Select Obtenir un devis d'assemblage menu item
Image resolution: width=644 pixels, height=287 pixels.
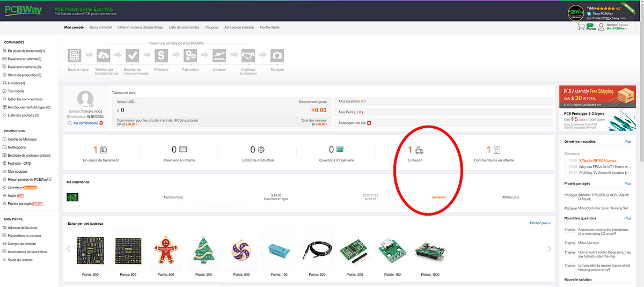140,27
